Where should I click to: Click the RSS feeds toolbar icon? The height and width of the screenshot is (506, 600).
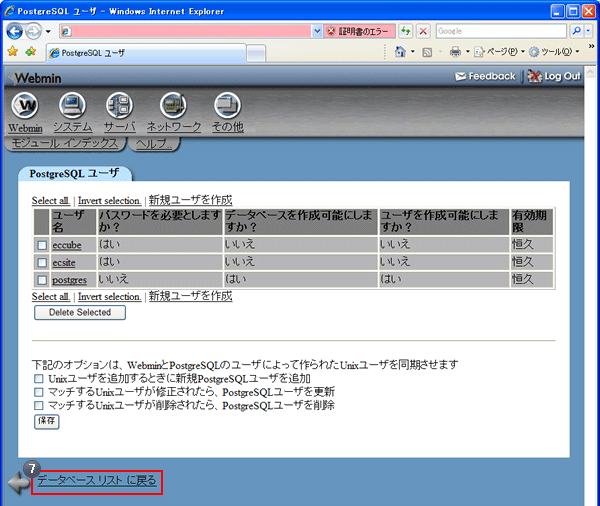tap(427, 52)
